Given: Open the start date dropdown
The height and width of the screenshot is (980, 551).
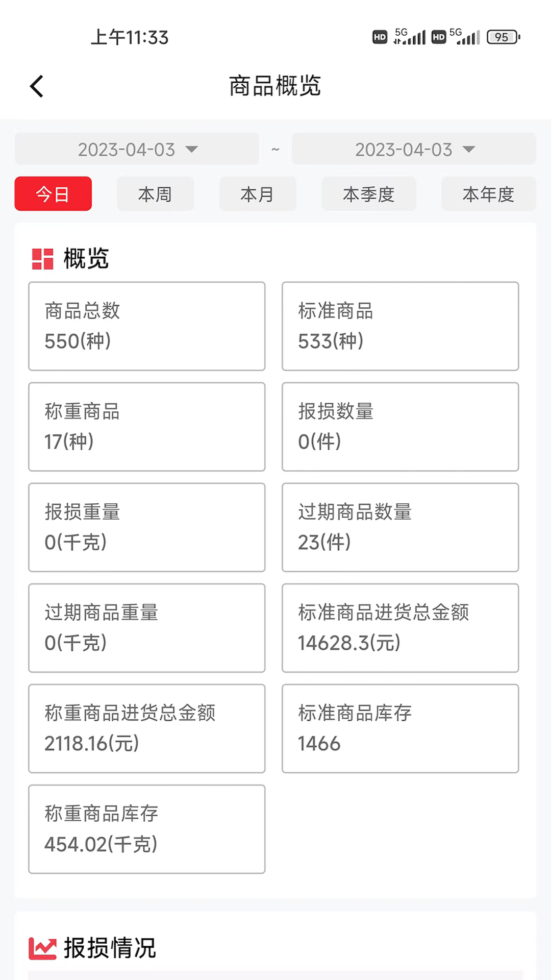Looking at the screenshot, I should [137, 149].
